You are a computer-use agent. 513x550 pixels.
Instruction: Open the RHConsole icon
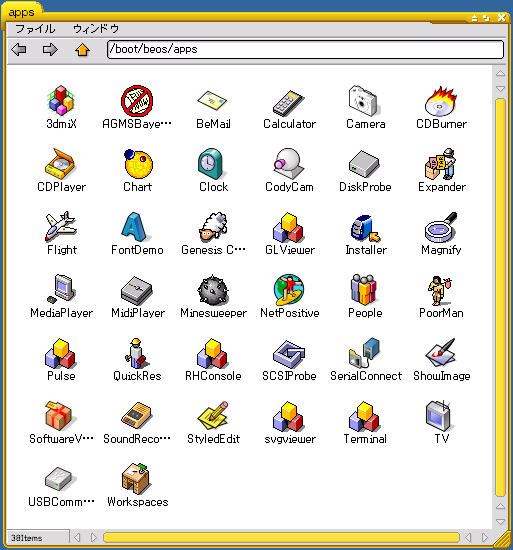coord(212,353)
